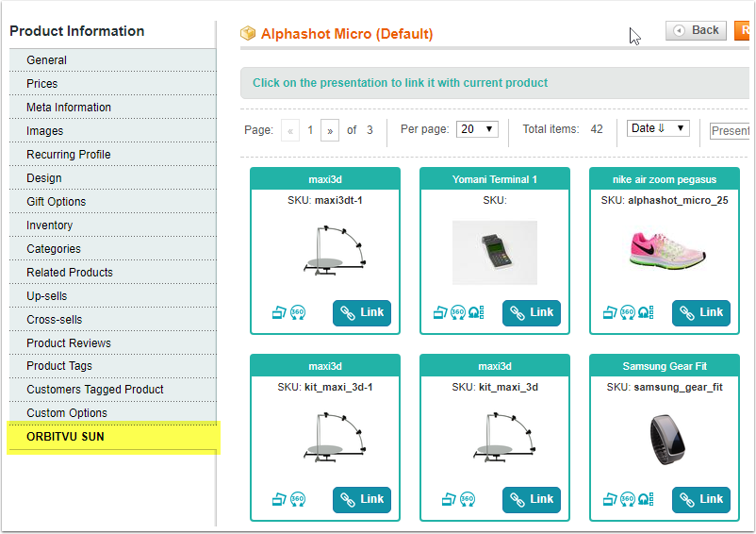This screenshot has width=756, height=534.
Task: Click Samsung Gear Fit watch thumbnail
Action: coord(666,440)
